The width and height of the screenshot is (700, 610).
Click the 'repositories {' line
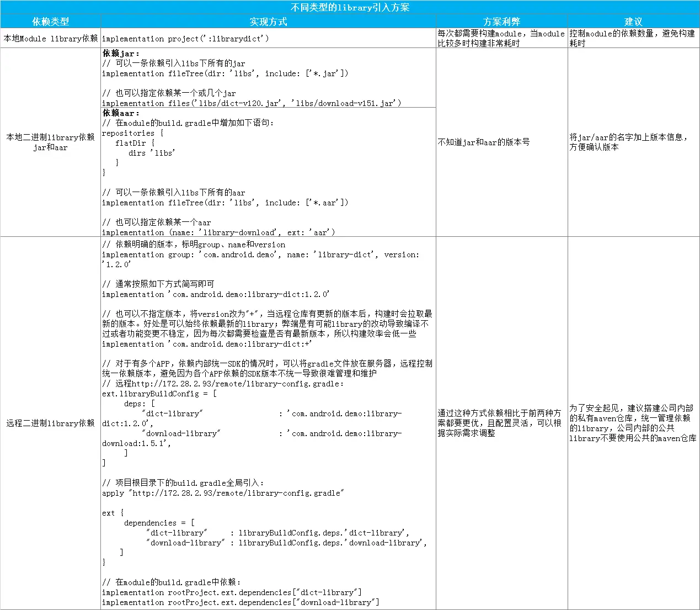point(132,133)
